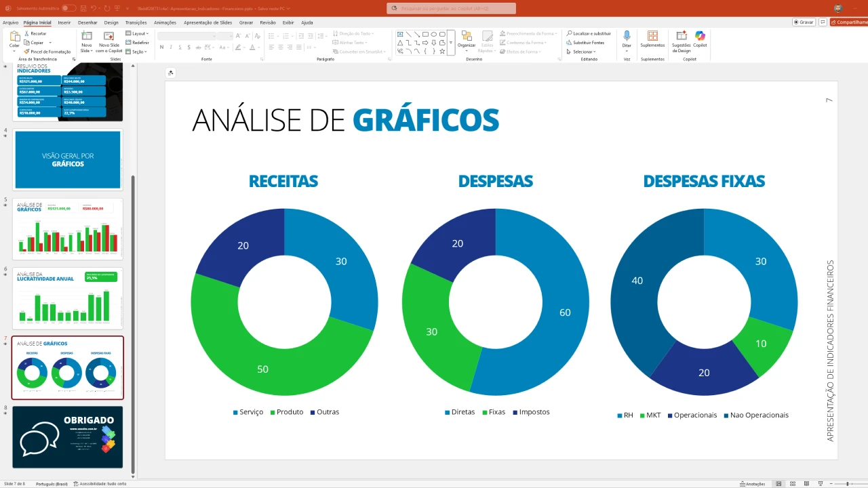Expand the Seção dropdown
Viewport: 868px width, 488px height.
click(x=137, y=52)
